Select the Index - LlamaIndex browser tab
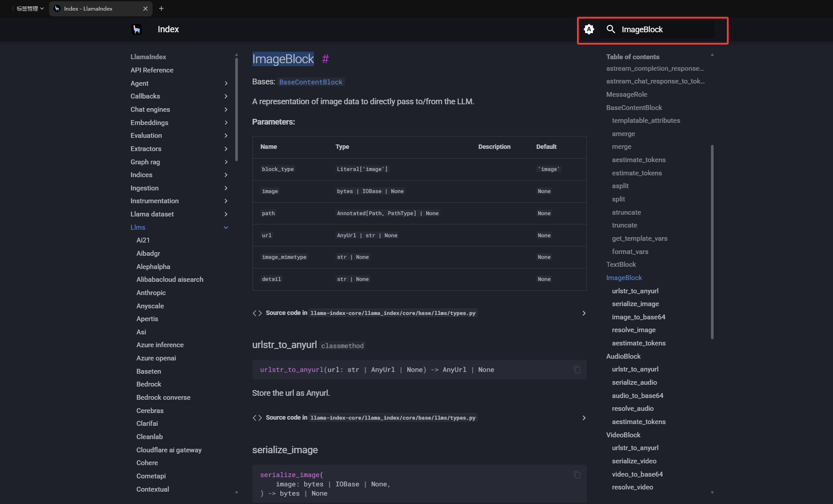The image size is (833, 504). point(101,8)
